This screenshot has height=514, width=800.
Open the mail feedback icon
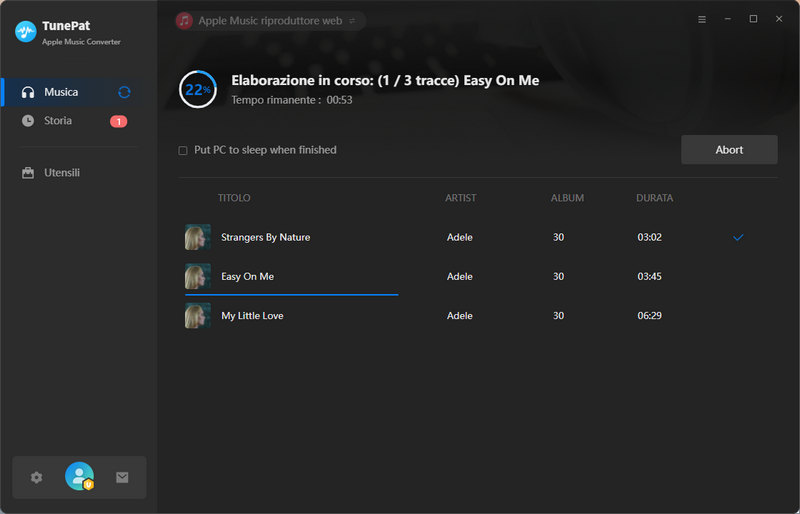[x=122, y=477]
